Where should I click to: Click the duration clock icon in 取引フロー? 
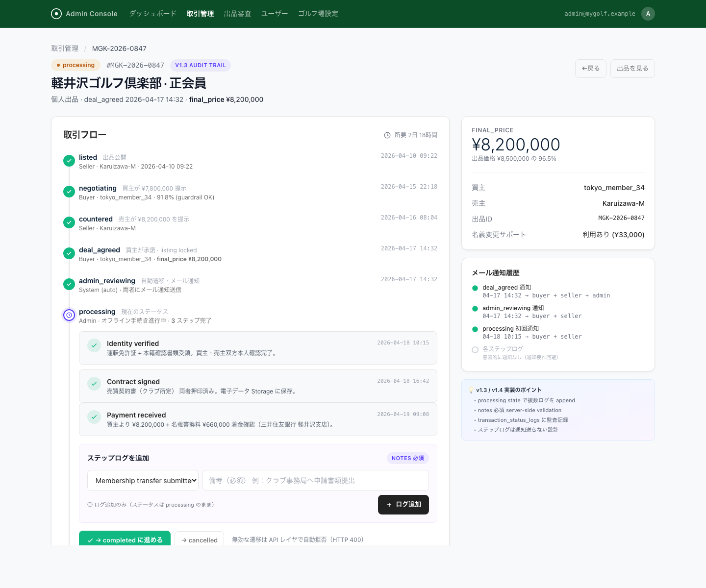[x=387, y=135]
